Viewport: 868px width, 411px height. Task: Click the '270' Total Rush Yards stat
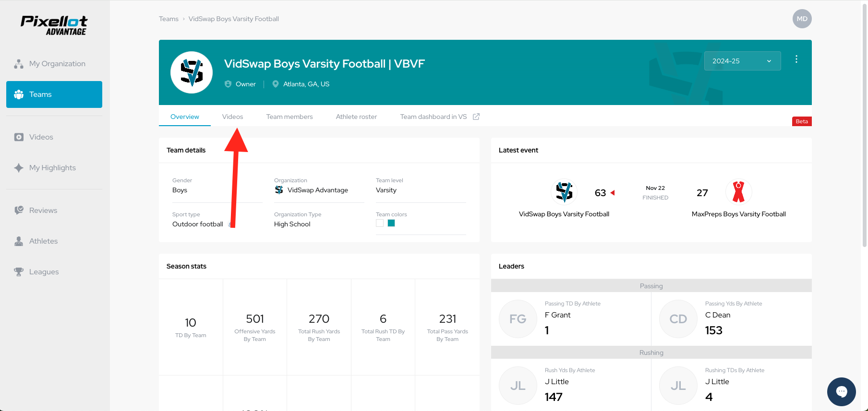(319, 319)
